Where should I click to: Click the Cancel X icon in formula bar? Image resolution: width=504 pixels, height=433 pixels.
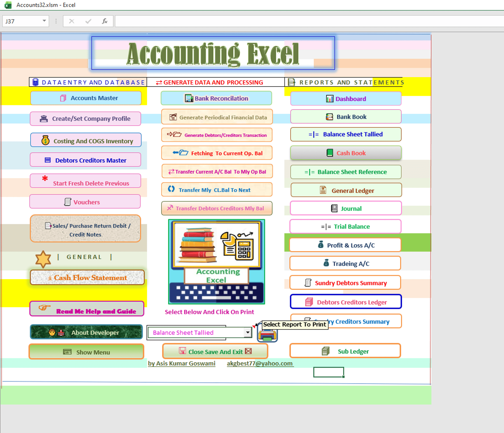coord(71,21)
